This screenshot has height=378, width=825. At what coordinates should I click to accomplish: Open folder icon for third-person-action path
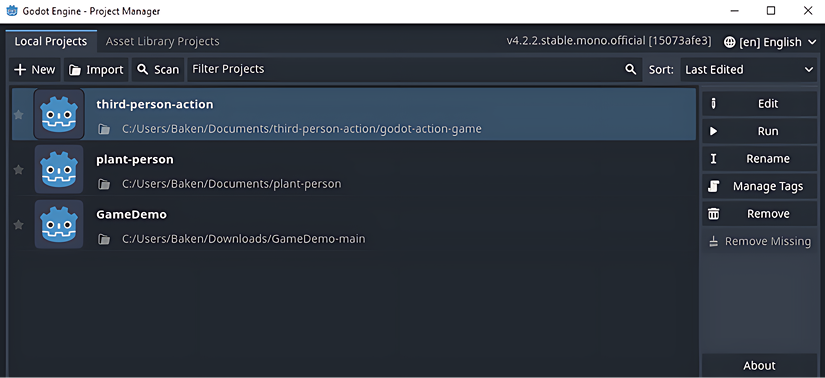104,129
